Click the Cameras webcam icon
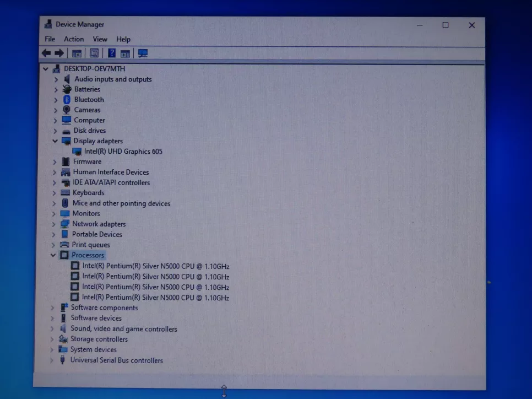 (67, 110)
